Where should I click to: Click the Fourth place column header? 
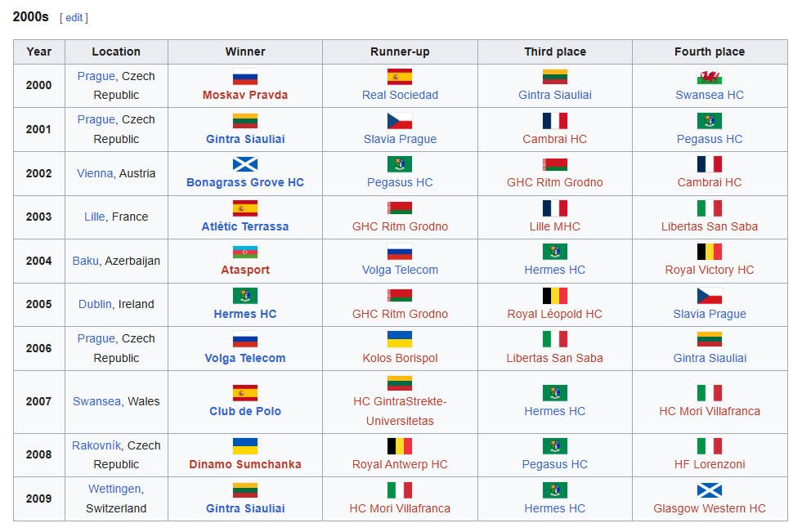tap(710, 51)
